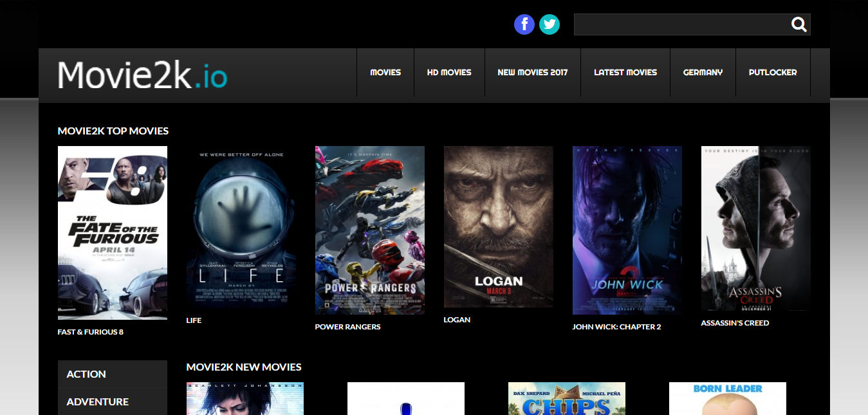
Task: Click the Life title link
Action: (194, 320)
